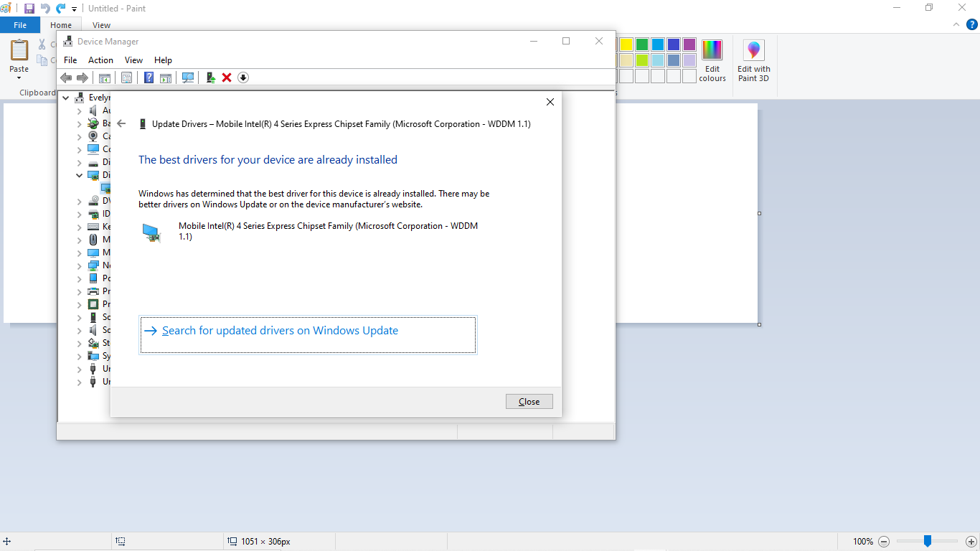
Task: Collapse the root computer node in Device Manager
Action: pos(66,98)
